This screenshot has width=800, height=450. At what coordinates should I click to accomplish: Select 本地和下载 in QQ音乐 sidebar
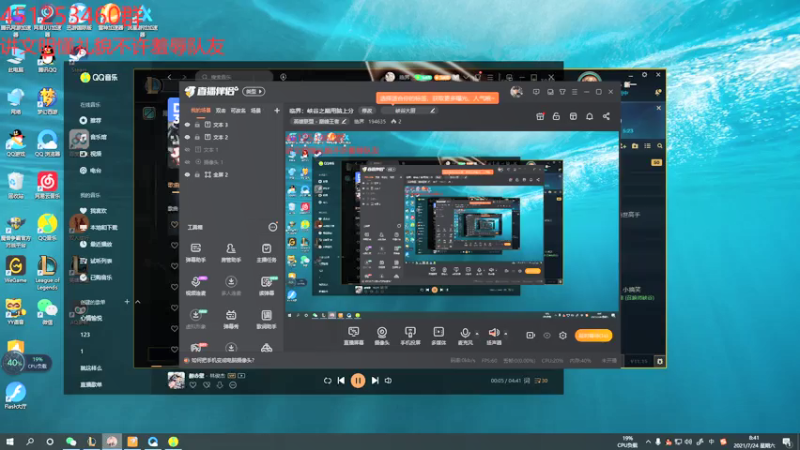(x=96, y=228)
